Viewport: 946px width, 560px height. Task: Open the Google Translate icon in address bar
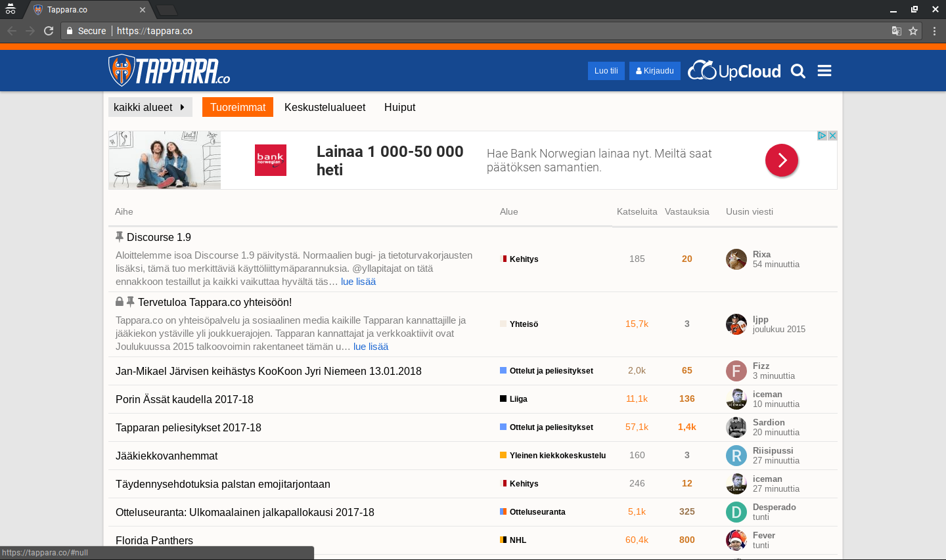click(x=896, y=31)
